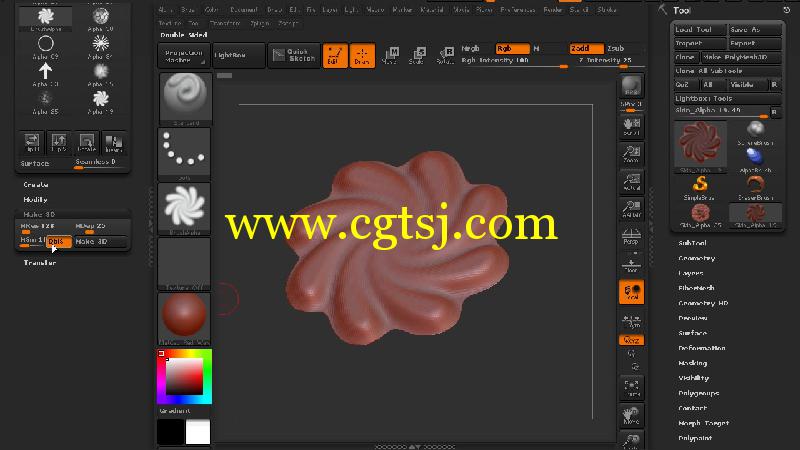This screenshot has height=450, width=800.
Task: Open the swirl alpha selector on the left shelf
Action: tap(185, 209)
